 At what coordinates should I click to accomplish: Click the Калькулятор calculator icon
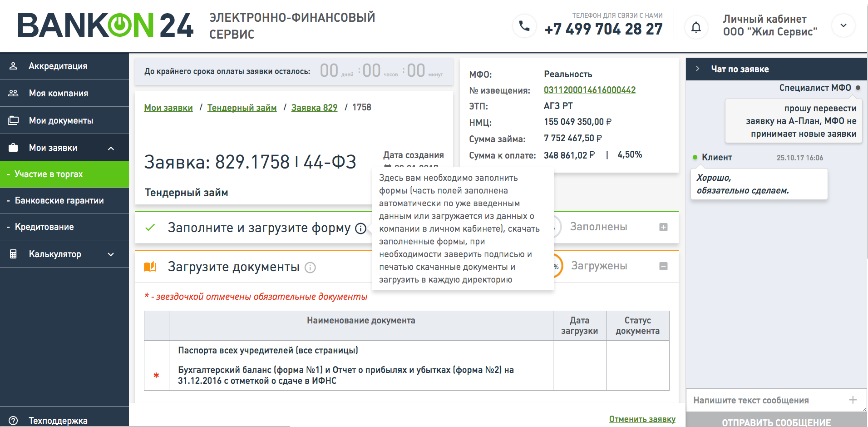(13, 254)
